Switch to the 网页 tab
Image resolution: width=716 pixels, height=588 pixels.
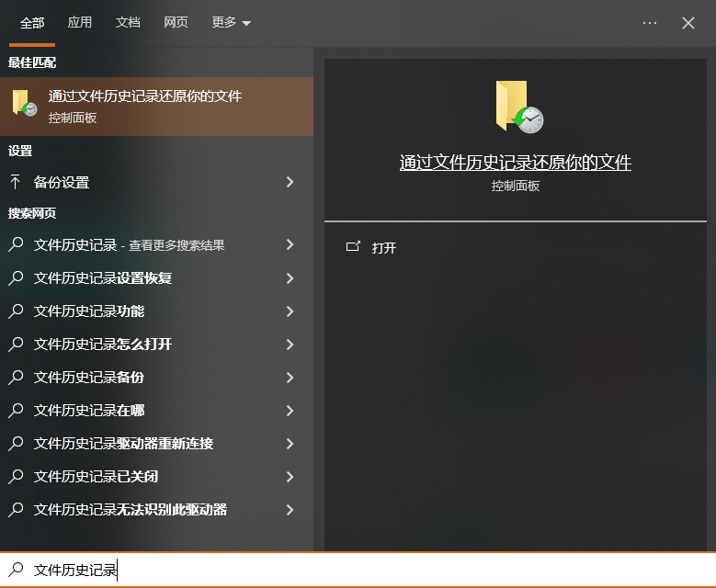176,22
